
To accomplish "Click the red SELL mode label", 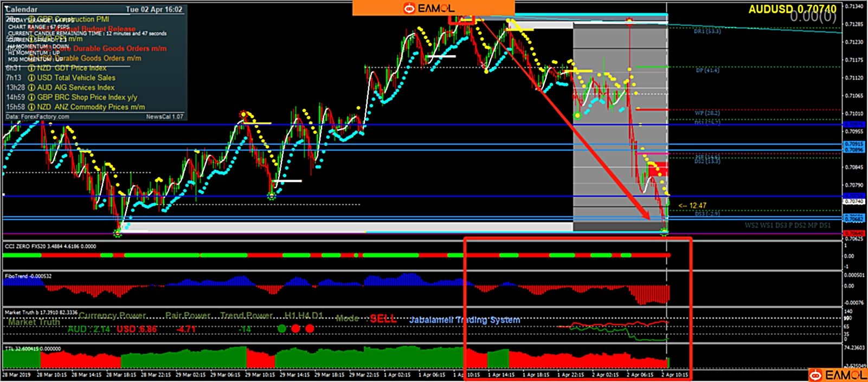I will tap(383, 319).
